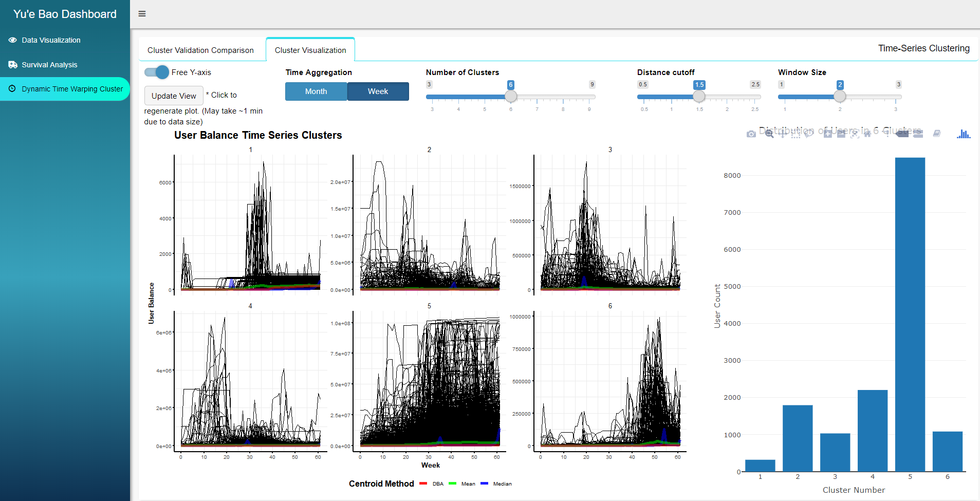Click the 'Window Size' label

802,72
